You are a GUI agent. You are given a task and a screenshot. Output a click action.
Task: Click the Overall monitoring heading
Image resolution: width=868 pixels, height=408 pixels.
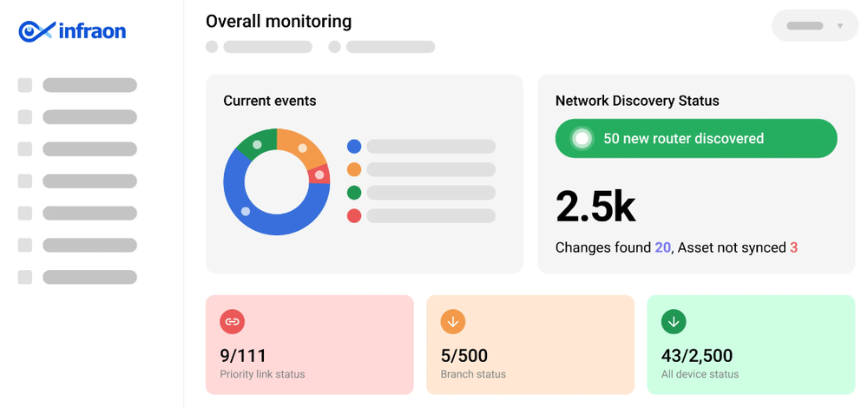[279, 22]
